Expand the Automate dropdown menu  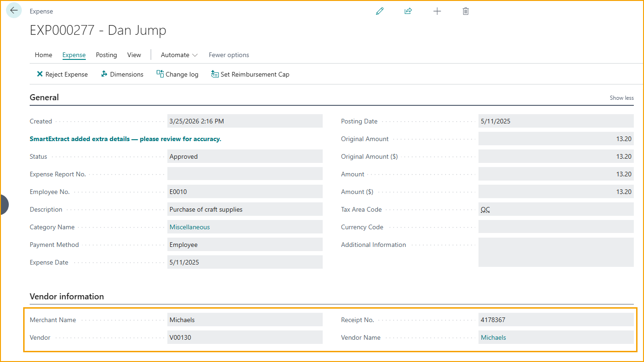[x=179, y=55]
